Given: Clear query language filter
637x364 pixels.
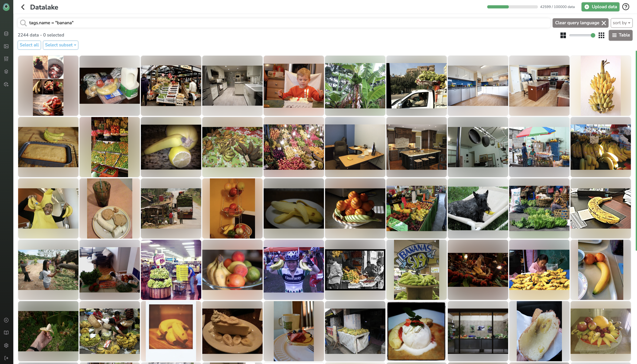Looking at the screenshot, I should click(x=580, y=23).
